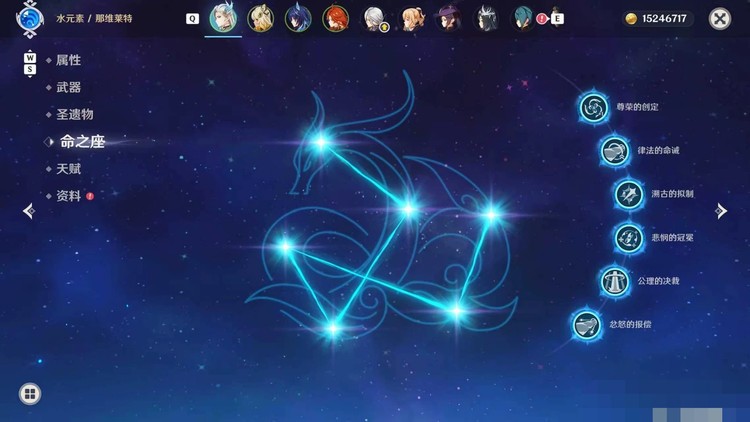Open the grid menu button at bottom left

point(30,394)
